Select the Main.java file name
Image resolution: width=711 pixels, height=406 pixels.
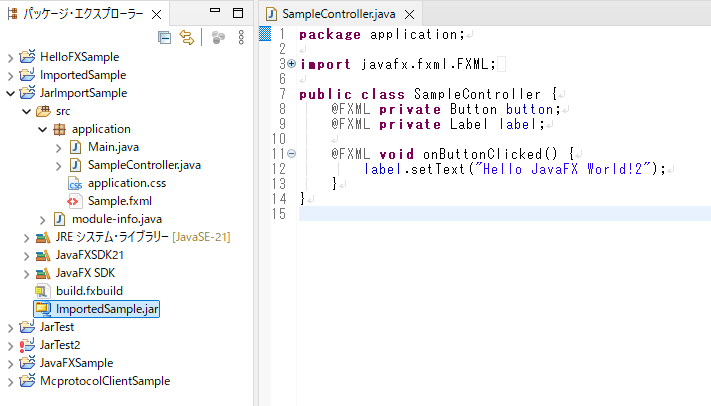coord(113,147)
